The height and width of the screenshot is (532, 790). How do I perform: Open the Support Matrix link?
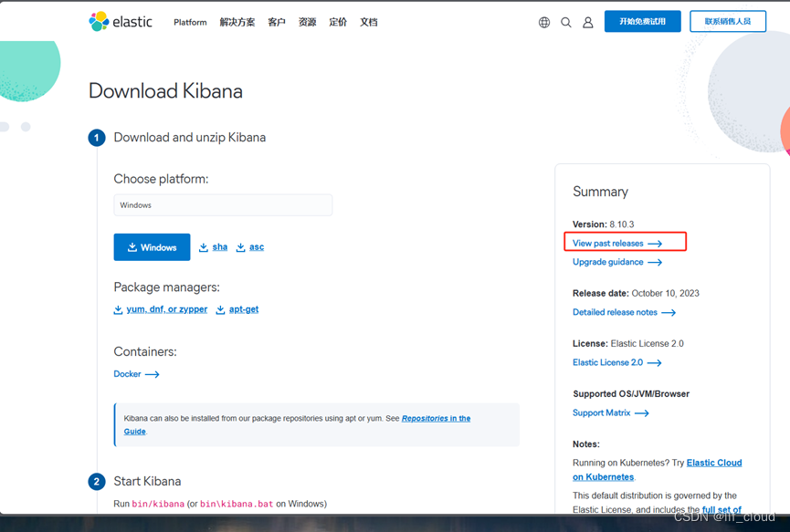pyautogui.click(x=611, y=412)
